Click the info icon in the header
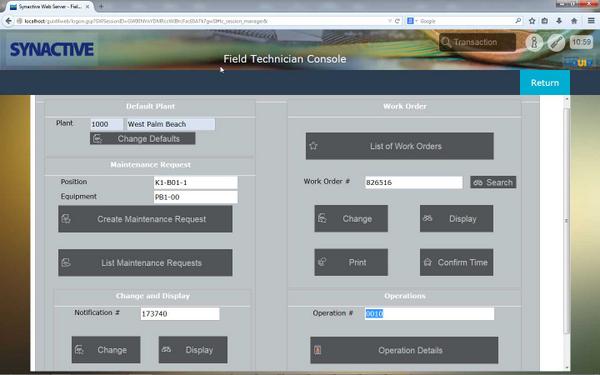 [534, 42]
